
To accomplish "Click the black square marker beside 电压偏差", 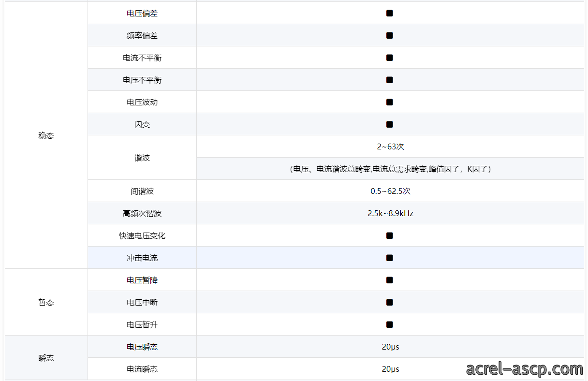I will tap(389, 13).
